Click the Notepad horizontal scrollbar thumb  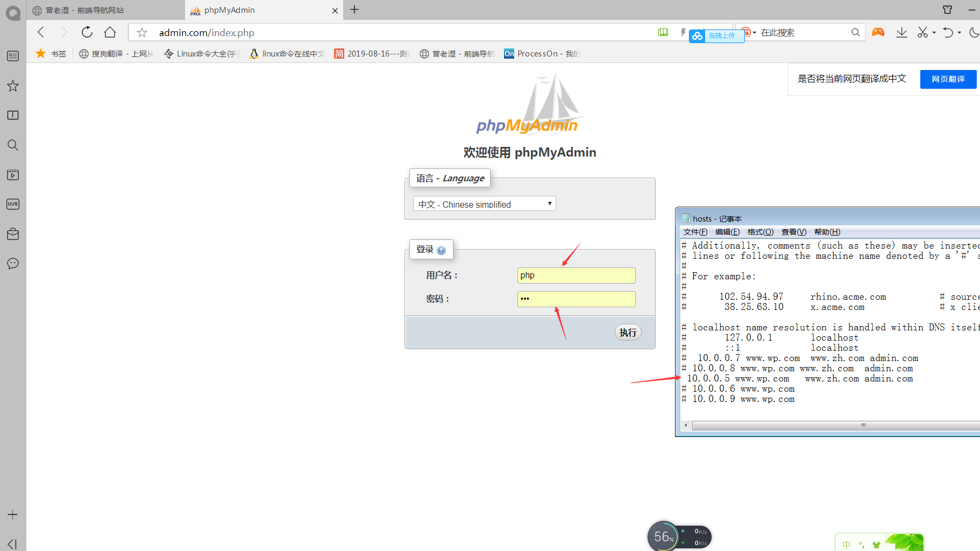(x=836, y=426)
